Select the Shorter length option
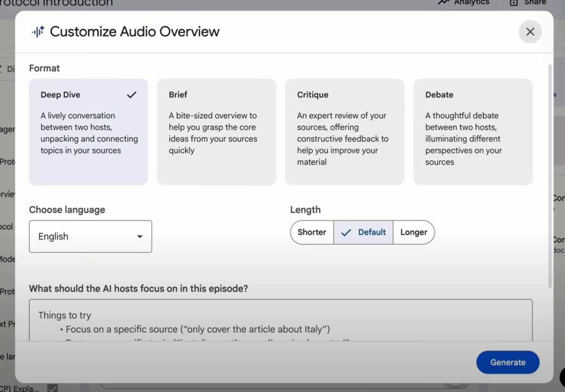The height and width of the screenshot is (392, 565). point(312,232)
